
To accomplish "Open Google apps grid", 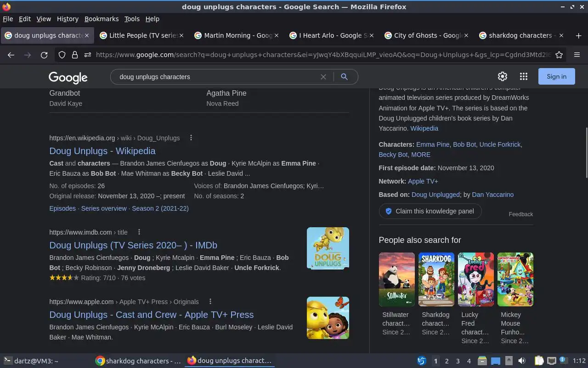I will [524, 76].
